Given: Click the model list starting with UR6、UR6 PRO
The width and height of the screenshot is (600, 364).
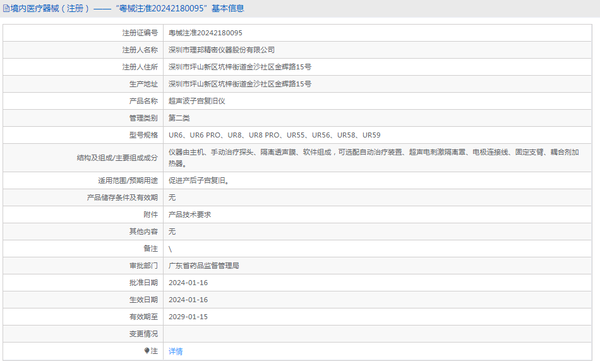Looking at the screenshot, I should (274, 135).
